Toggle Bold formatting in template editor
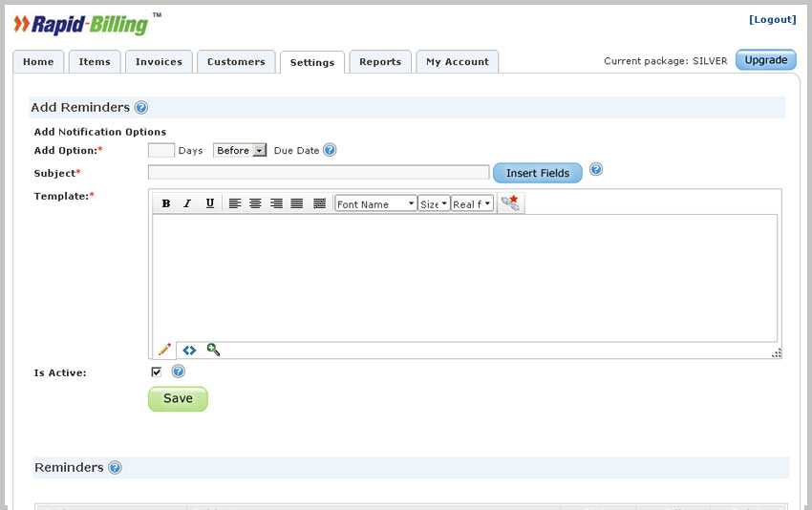Screen dimensions: 812x510 [x=165, y=203]
